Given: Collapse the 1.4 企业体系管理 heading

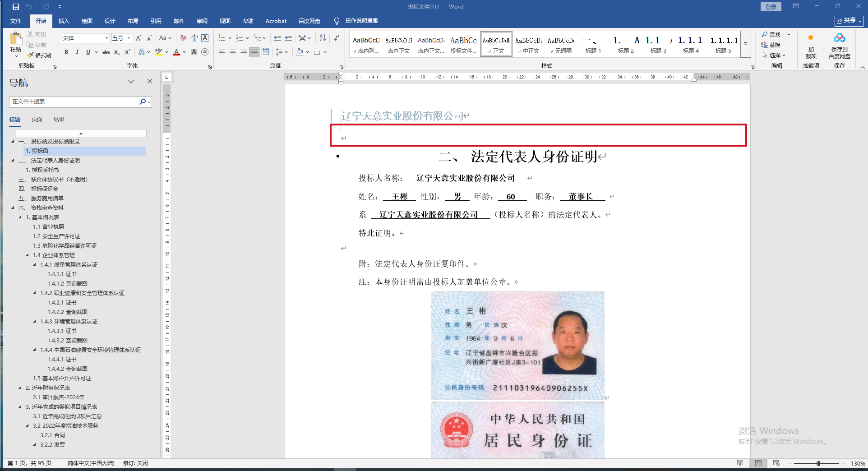Looking at the screenshot, I should 28,255.
